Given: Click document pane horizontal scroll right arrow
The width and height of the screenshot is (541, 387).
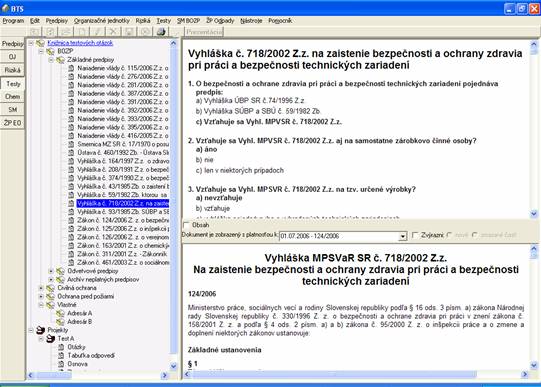Looking at the screenshot, I should tap(525, 374).
